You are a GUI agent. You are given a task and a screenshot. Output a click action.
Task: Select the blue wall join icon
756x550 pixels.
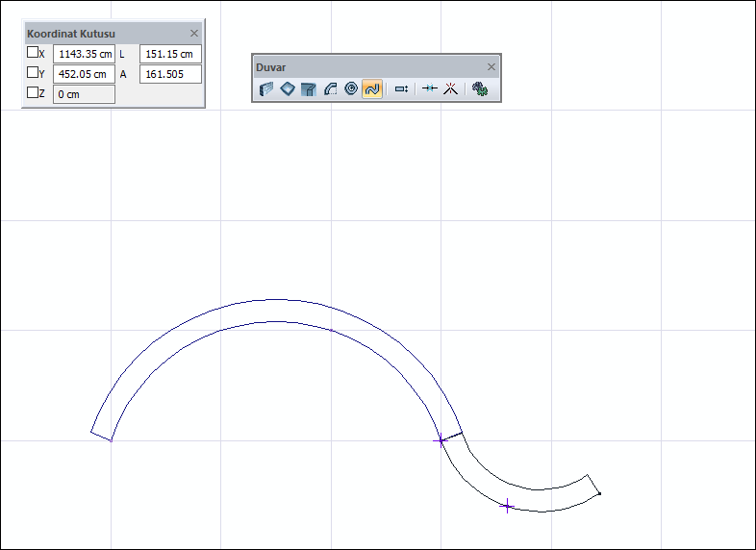(x=430, y=88)
